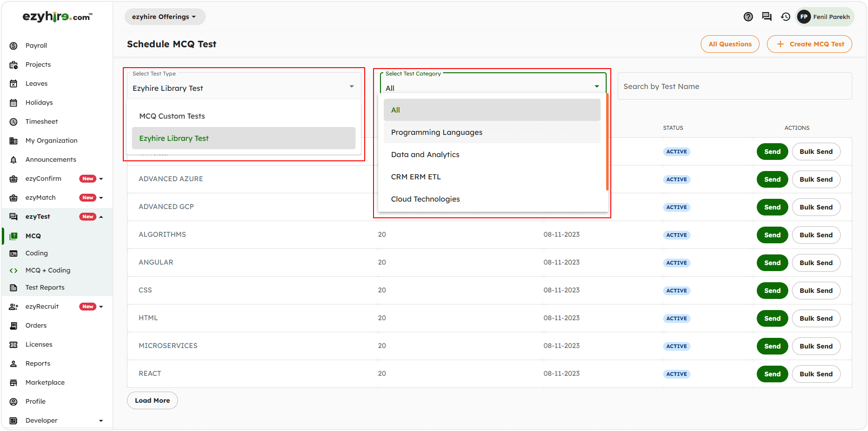Click the Fenil Parekh user name
The width and height of the screenshot is (868, 431).
(x=831, y=17)
